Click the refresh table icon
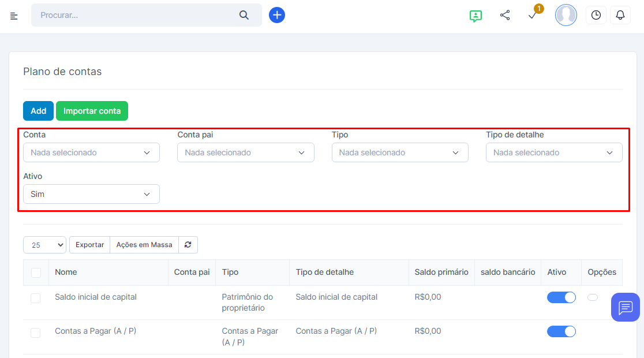 [x=188, y=245]
